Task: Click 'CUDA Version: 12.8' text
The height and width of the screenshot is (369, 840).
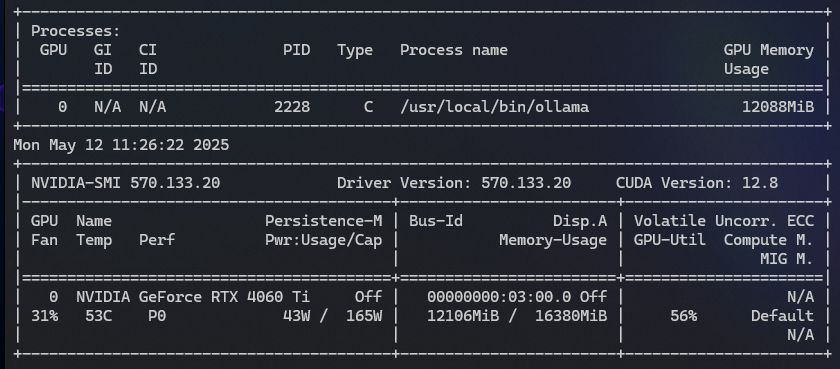Action: [x=697, y=183]
